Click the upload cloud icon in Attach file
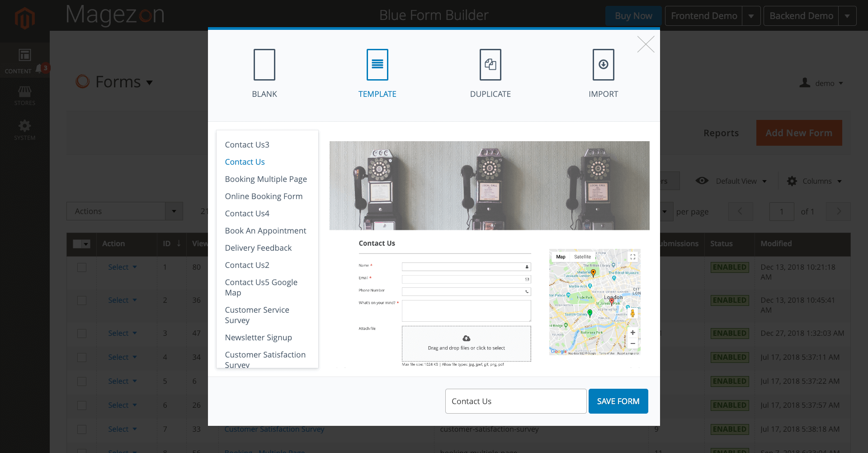This screenshot has height=453, width=868. click(467, 339)
